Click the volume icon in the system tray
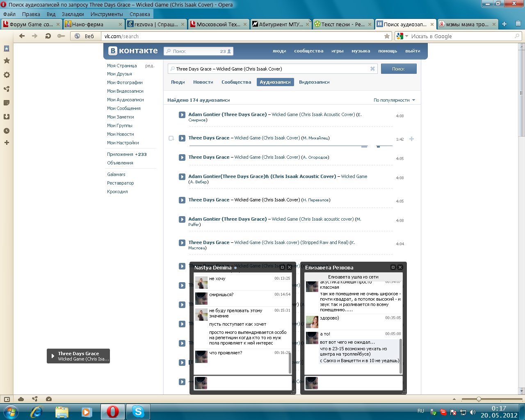Viewport: 525px width, 420px height. [473, 412]
